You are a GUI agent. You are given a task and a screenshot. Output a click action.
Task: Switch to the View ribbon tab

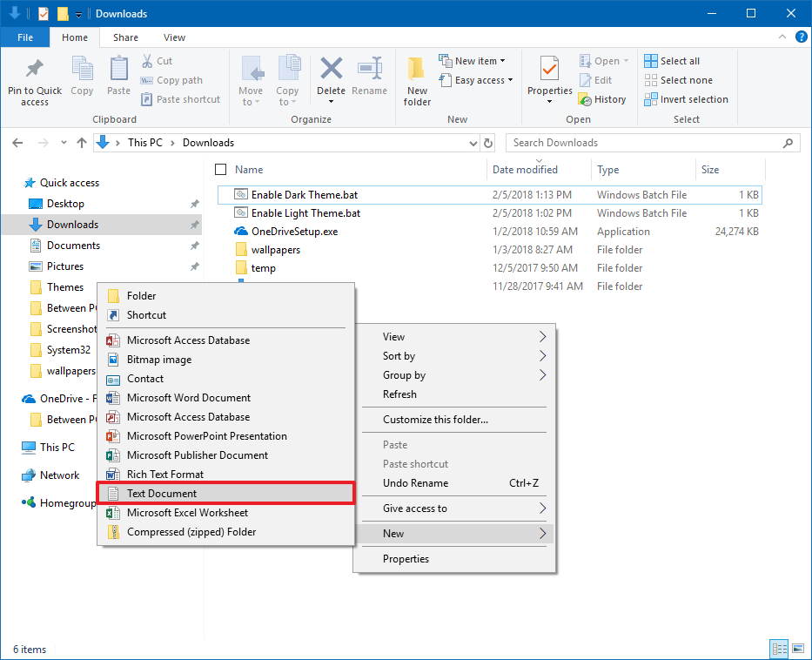(x=175, y=37)
